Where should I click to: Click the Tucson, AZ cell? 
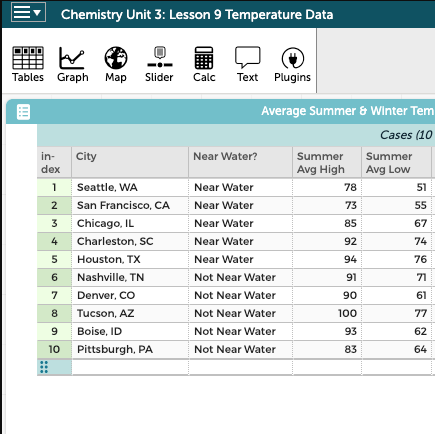click(x=130, y=313)
